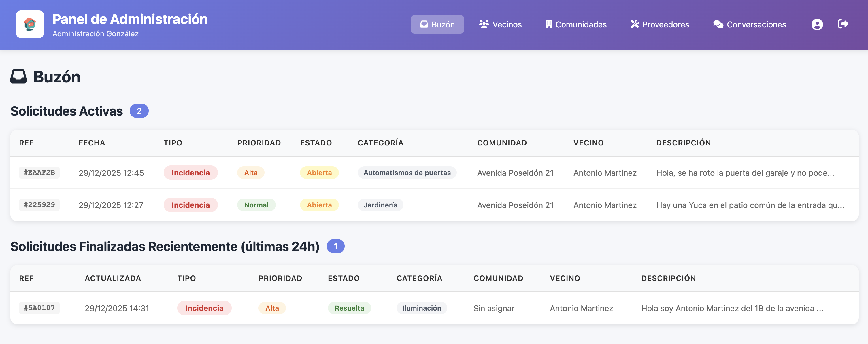Click the Alta priority pill on #EAAF2B
The image size is (868, 344).
(x=251, y=173)
